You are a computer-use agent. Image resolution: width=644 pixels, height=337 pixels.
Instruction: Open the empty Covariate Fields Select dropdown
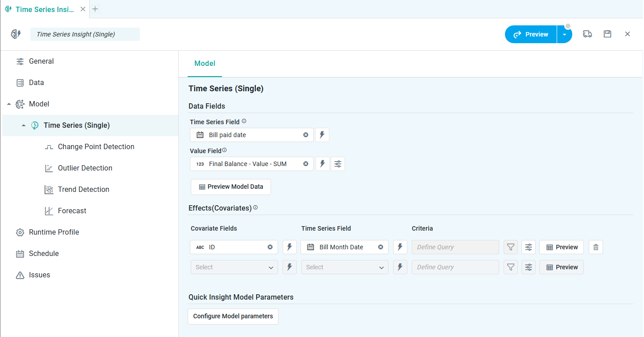click(x=234, y=267)
